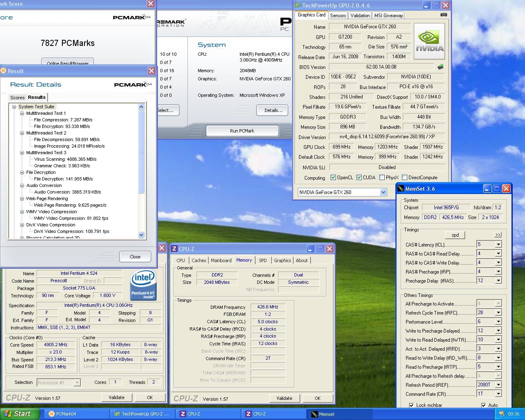Click Online ResultBrowser button
The width and height of the screenshot is (525, 420).
[68, 62]
